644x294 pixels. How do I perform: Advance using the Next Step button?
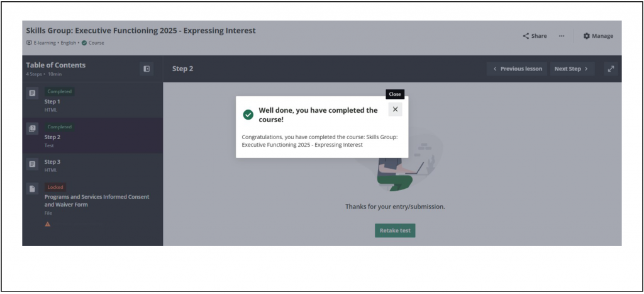pos(571,69)
